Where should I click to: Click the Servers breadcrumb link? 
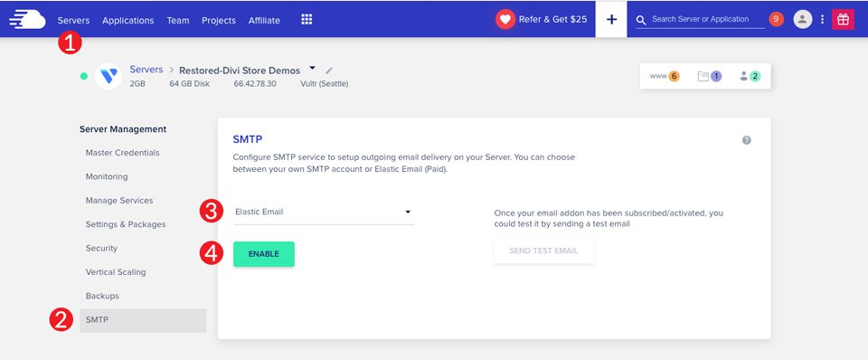146,70
